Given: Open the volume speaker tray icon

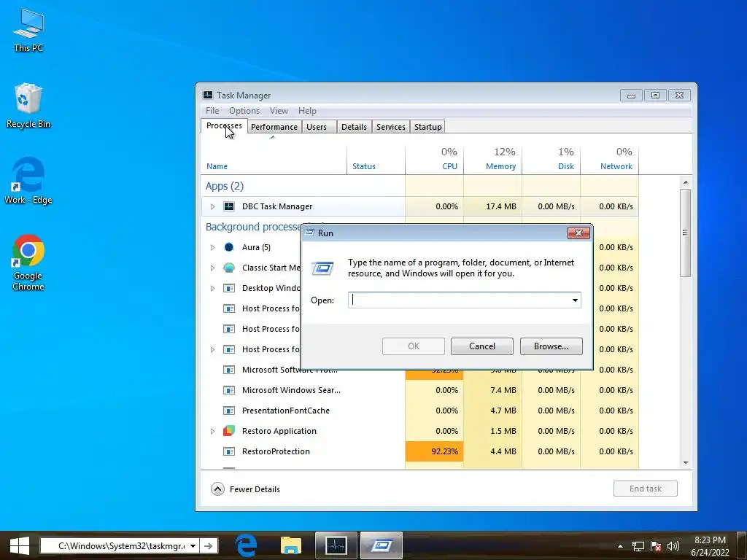Looking at the screenshot, I should 673,546.
